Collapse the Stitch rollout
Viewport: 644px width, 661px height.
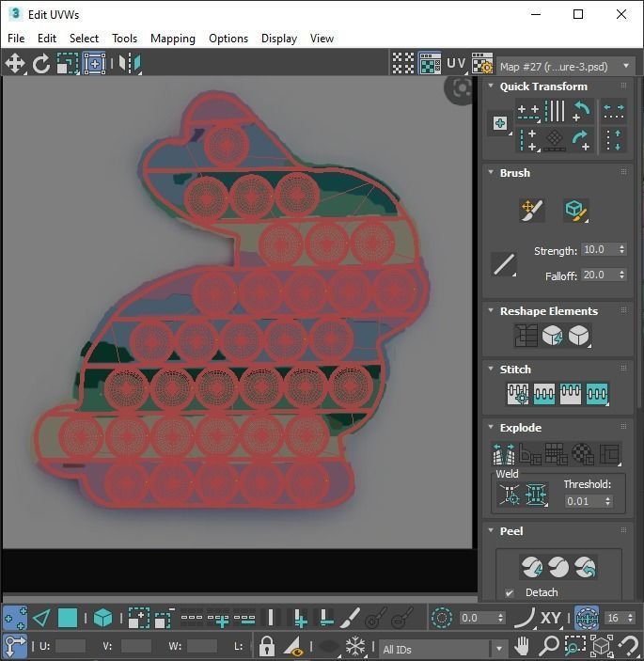coord(491,369)
